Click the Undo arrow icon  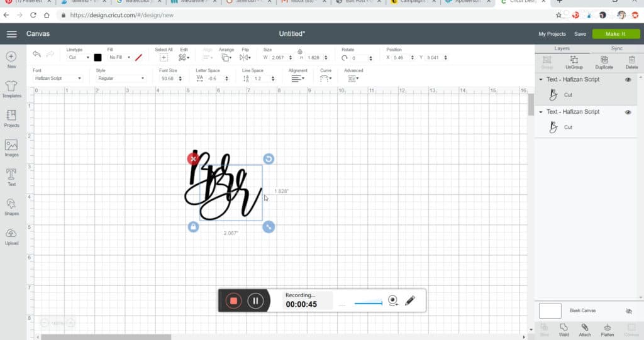[37, 55]
